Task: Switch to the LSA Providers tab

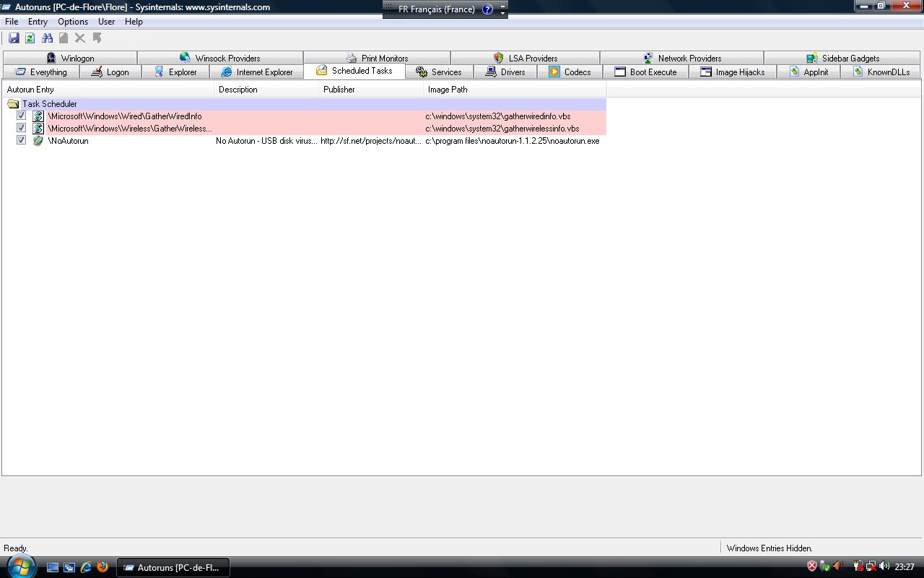Action: [x=525, y=58]
